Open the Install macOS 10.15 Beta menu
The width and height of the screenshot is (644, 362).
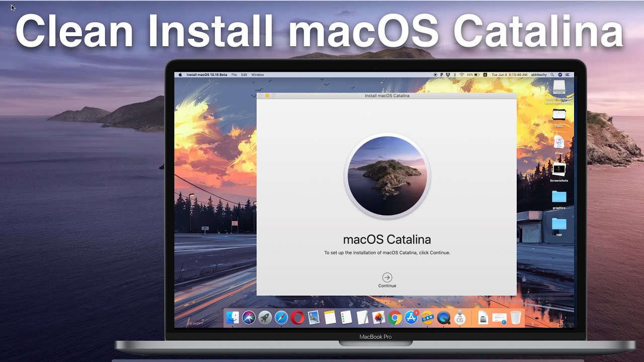[207, 74]
